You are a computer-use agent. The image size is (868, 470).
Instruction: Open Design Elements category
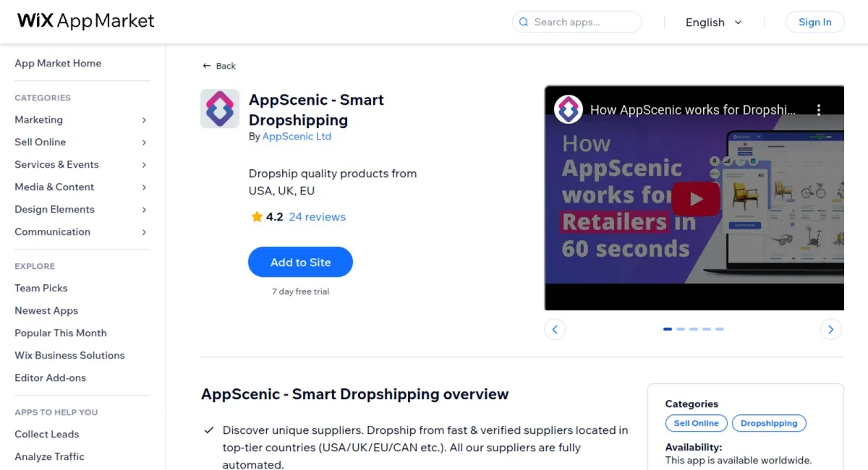tap(54, 210)
